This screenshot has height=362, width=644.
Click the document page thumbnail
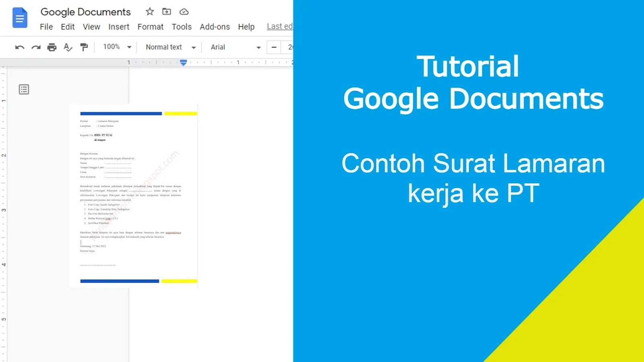coord(133,195)
